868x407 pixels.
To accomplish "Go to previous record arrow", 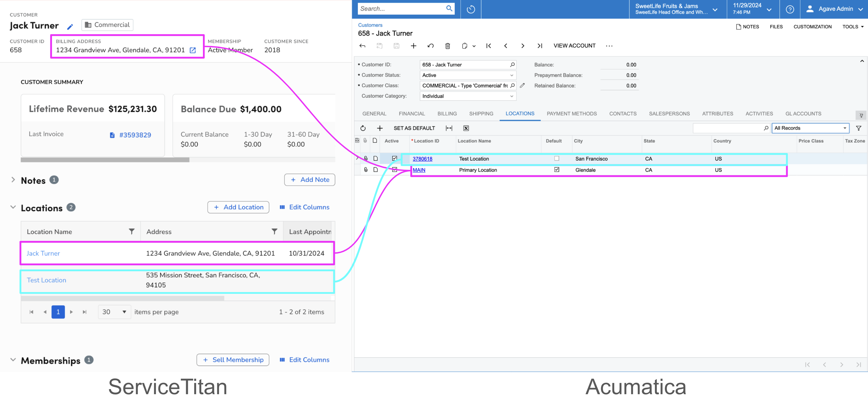I will (x=505, y=46).
